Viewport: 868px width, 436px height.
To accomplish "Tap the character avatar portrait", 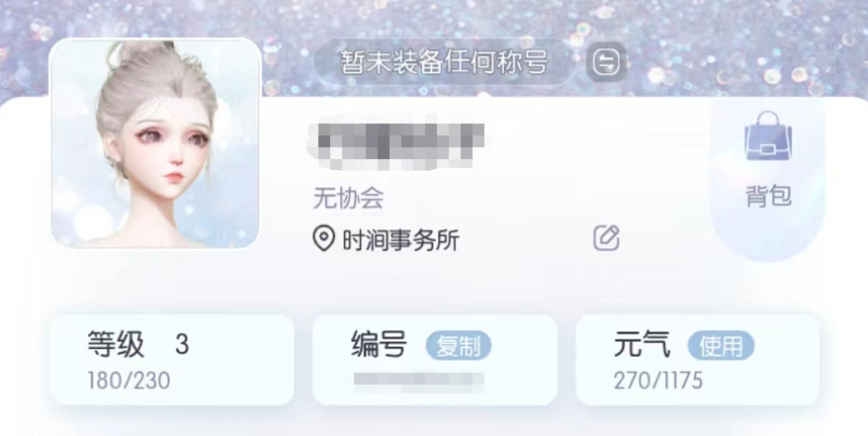I will click(x=155, y=143).
